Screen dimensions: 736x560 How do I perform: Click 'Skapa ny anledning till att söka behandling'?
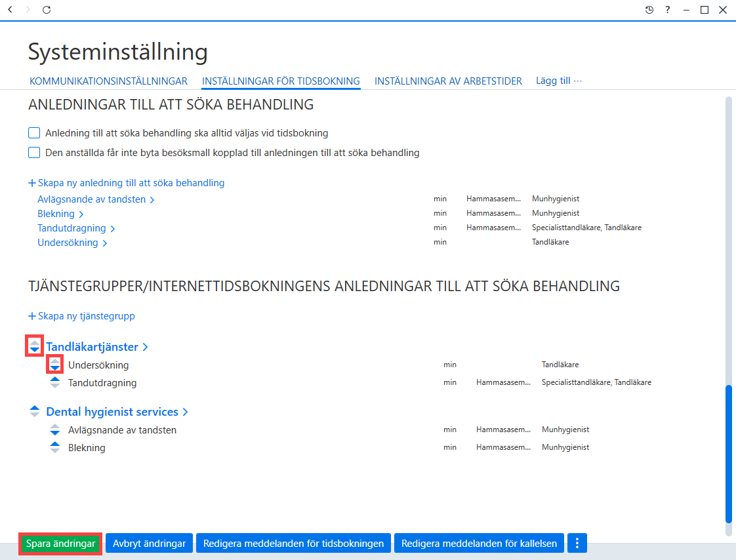(131, 183)
